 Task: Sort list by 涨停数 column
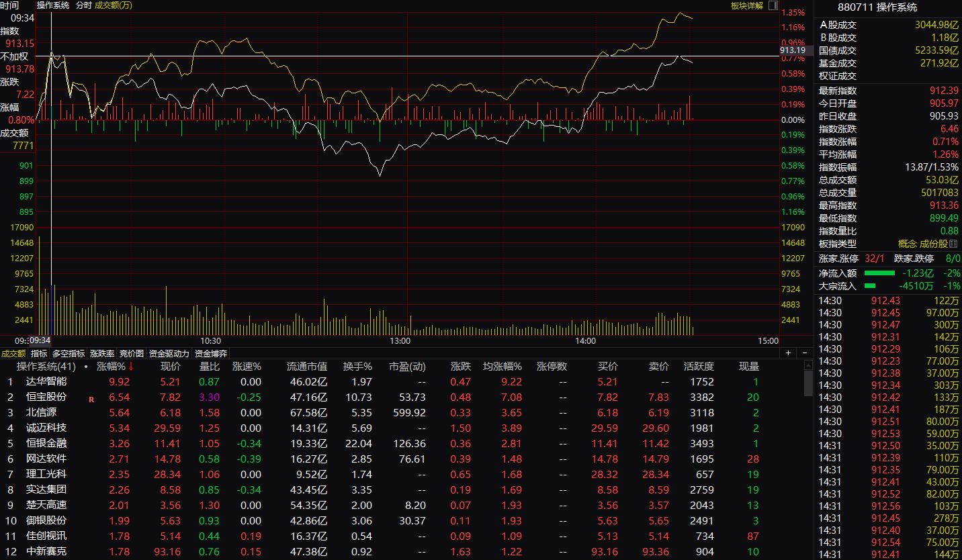[x=552, y=367]
